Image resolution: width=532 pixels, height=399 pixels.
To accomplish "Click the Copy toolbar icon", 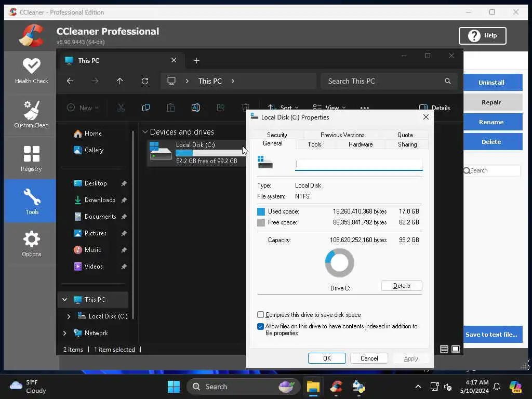I will (x=146, y=108).
